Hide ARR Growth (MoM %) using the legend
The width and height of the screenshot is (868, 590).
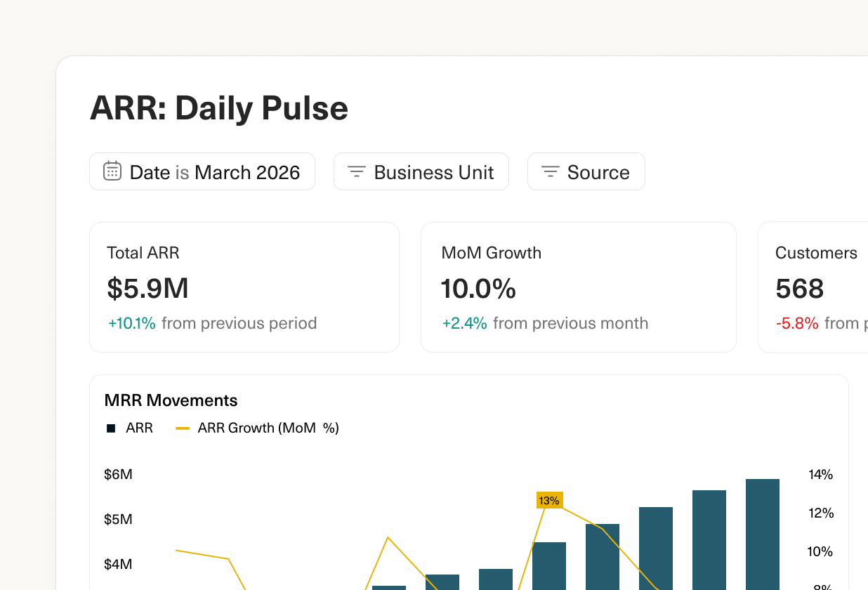click(268, 428)
